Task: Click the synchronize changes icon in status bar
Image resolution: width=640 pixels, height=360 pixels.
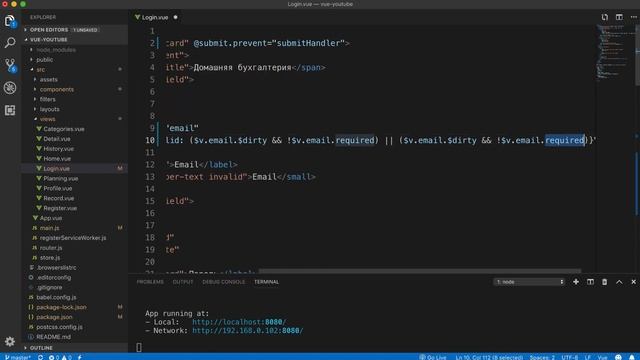Action: [40, 357]
